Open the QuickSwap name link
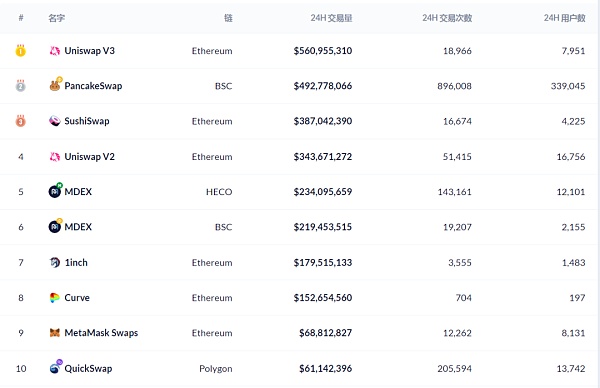Image resolution: width=600 pixels, height=388 pixels. tap(88, 368)
